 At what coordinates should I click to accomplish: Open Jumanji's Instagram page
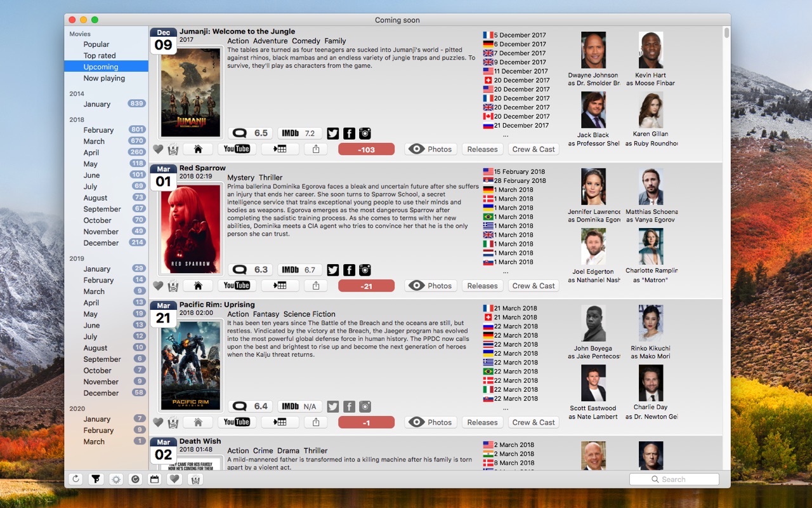coord(365,133)
